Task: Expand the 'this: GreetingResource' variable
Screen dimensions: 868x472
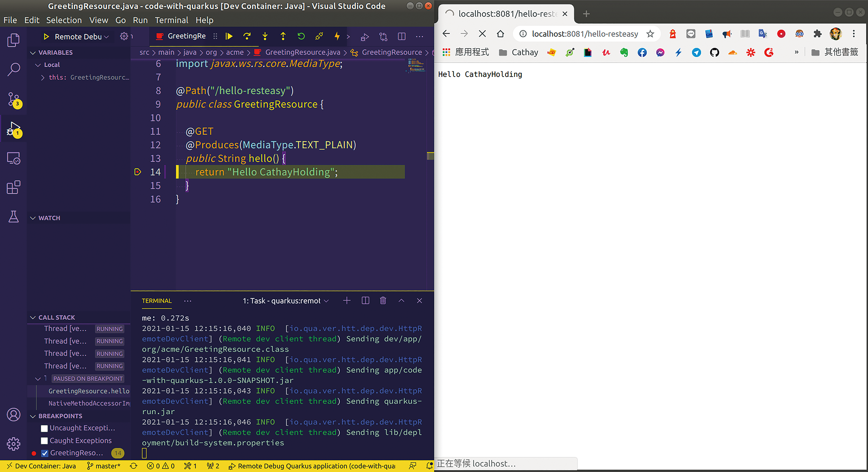Action: point(43,78)
